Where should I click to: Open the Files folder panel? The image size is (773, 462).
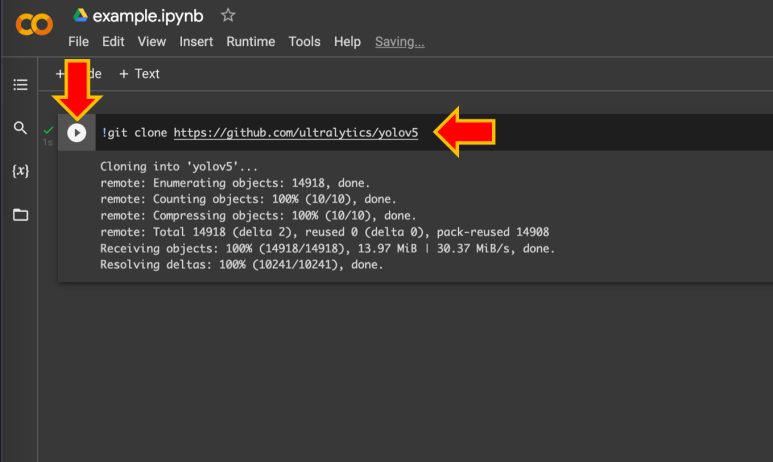tap(20, 214)
